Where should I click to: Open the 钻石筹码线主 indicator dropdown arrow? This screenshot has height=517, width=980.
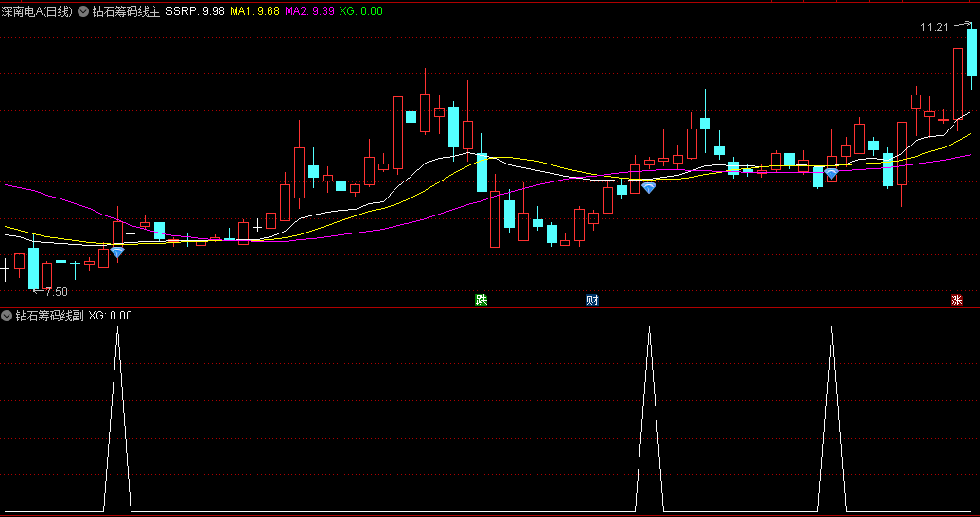[84, 11]
